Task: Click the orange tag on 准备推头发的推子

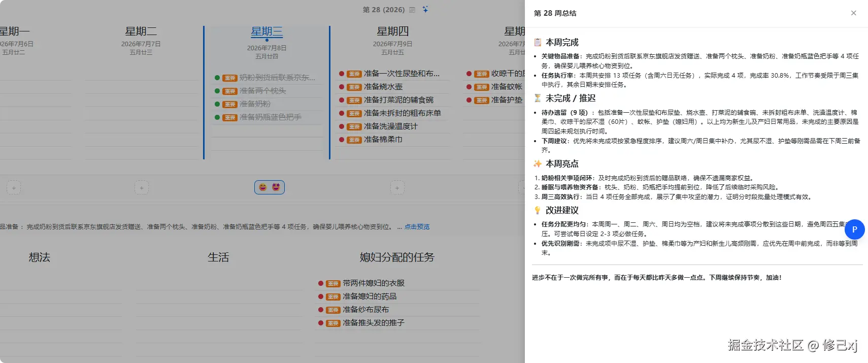Action: point(333,323)
